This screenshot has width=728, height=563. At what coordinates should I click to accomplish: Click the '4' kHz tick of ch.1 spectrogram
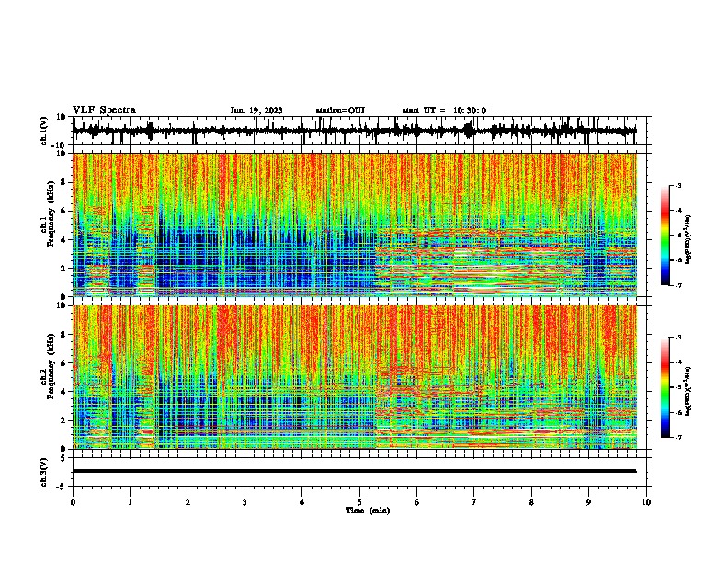(x=64, y=240)
